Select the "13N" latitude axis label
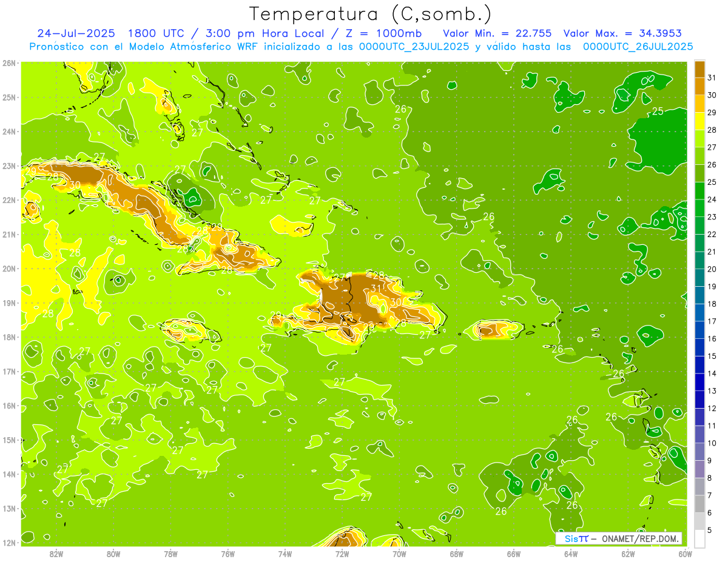Image resolution: width=728 pixels, height=562 pixels. click(x=9, y=509)
